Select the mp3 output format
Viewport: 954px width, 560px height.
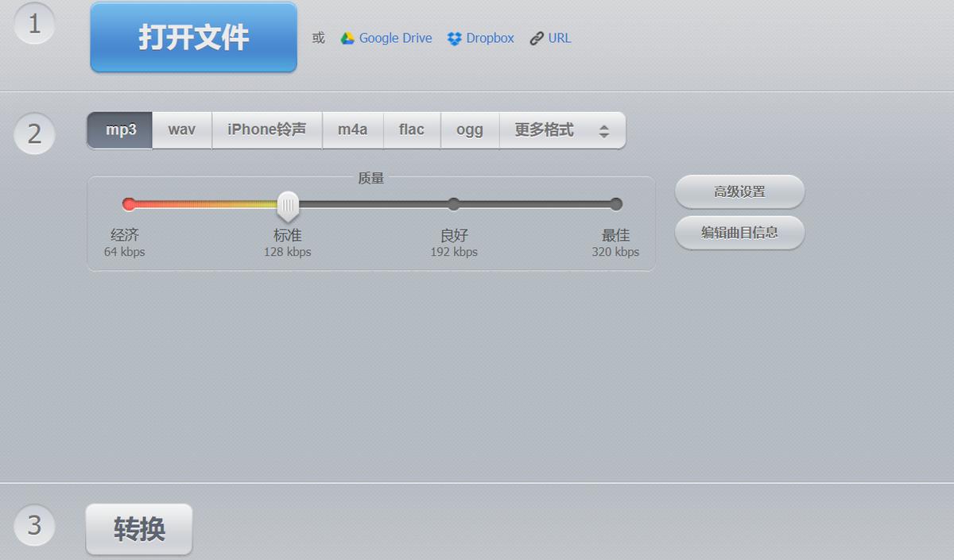tap(119, 129)
